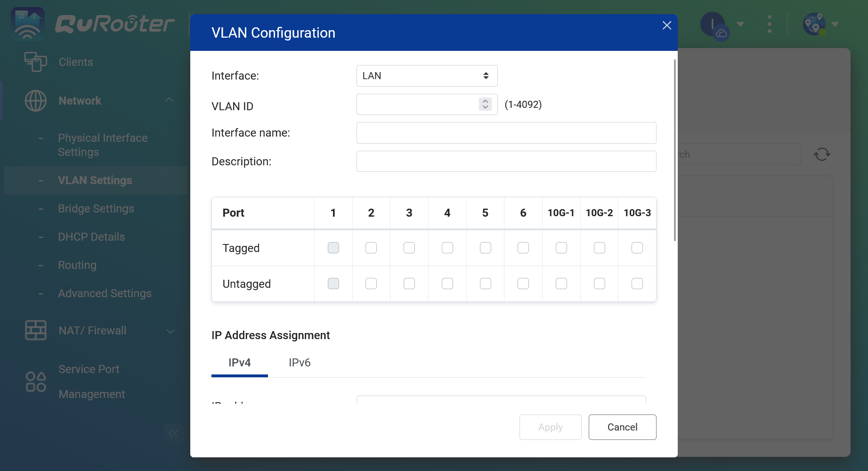Viewport: 868px width, 471px height.
Task: Switch to the IPv6 tab
Action: tap(300, 363)
